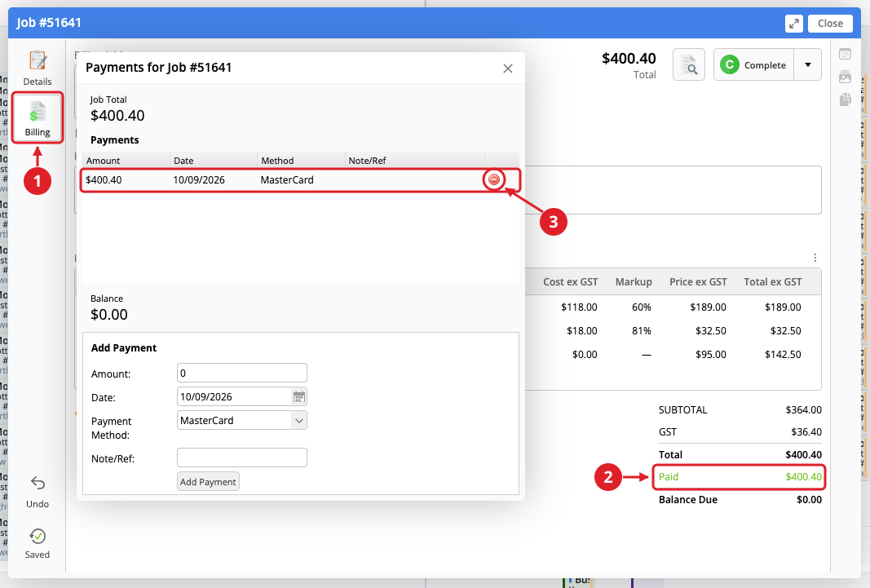Click the Balance Due $0.00 amount
The width and height of the screenshot is (870, 588).
[x=809, y=499]
